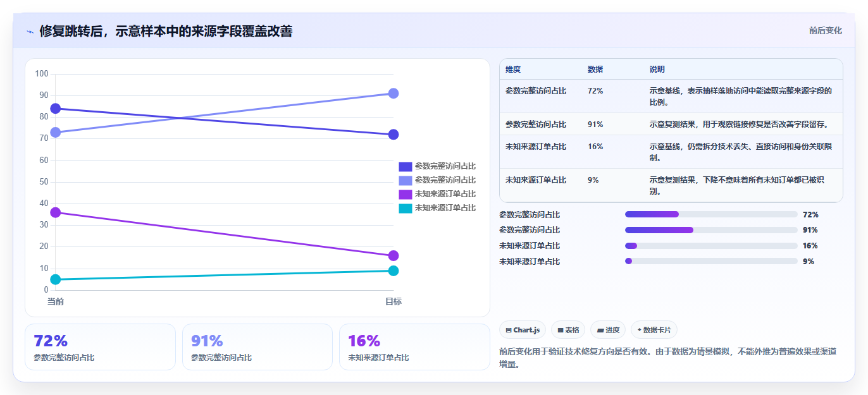Click the 当前 x-axis label

(56, 301)
